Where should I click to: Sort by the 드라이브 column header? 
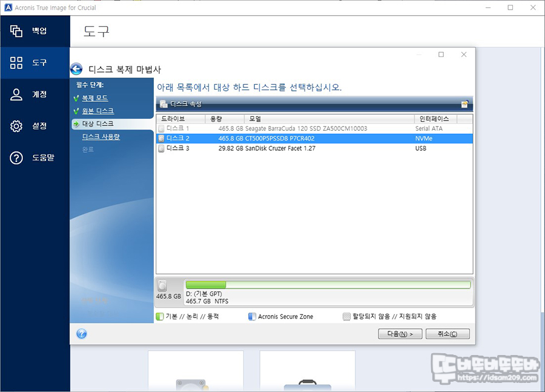pos(180,119)
